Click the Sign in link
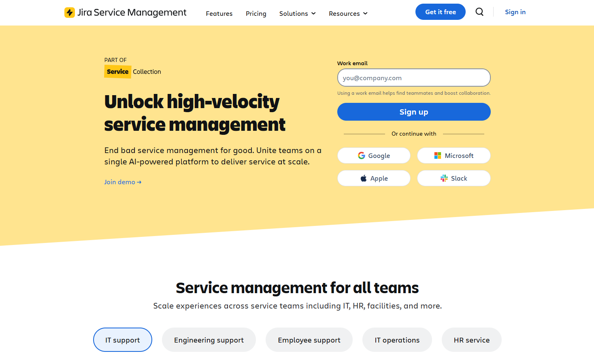The height and width of the screenshot is (364, 594). pyautogui.click(x=515, y=12)
